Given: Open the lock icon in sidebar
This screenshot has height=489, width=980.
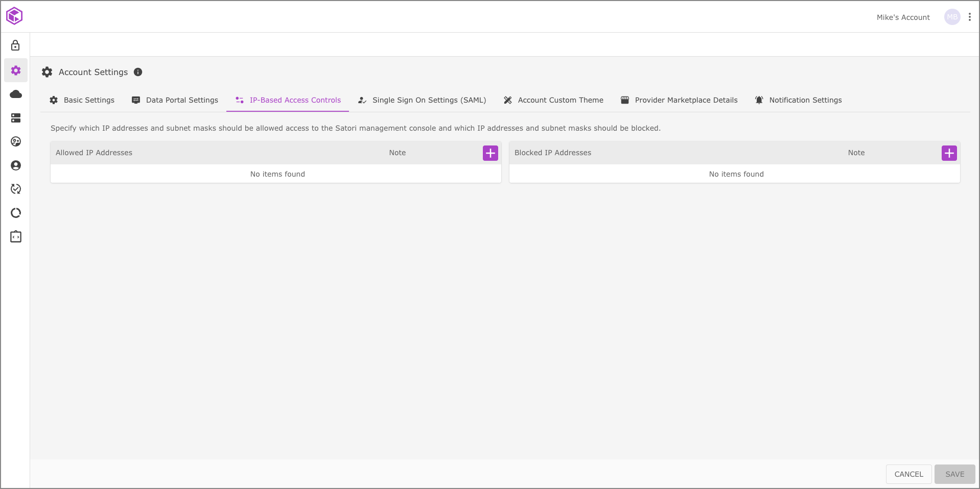Looking at the screenshot, I should (15, 46).
